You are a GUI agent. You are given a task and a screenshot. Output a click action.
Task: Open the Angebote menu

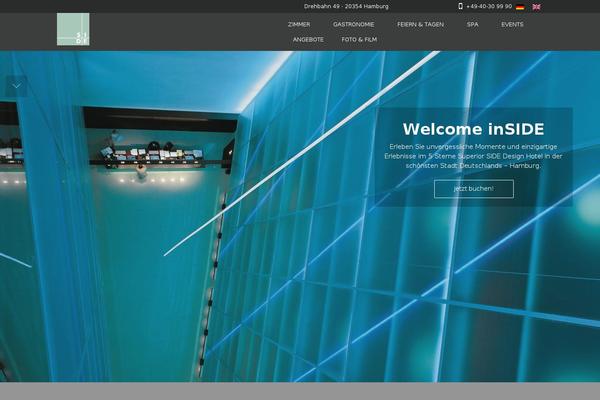pyautogui.click(x=308, y=39)
